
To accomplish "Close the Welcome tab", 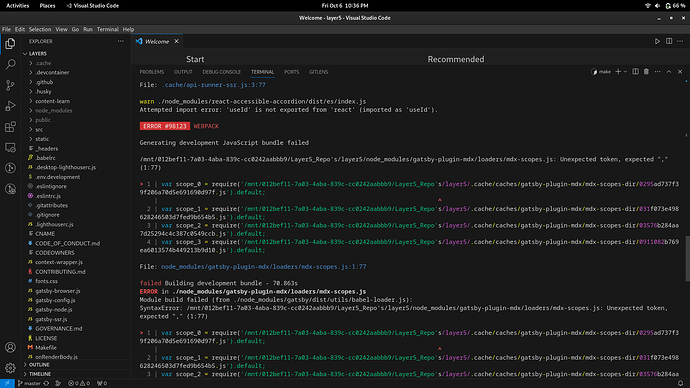I will coord(176,41).
